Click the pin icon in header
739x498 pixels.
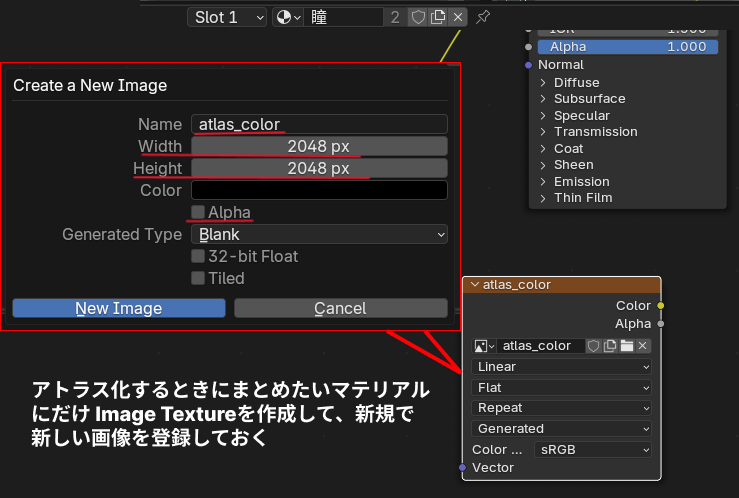[x=483, y=17]
